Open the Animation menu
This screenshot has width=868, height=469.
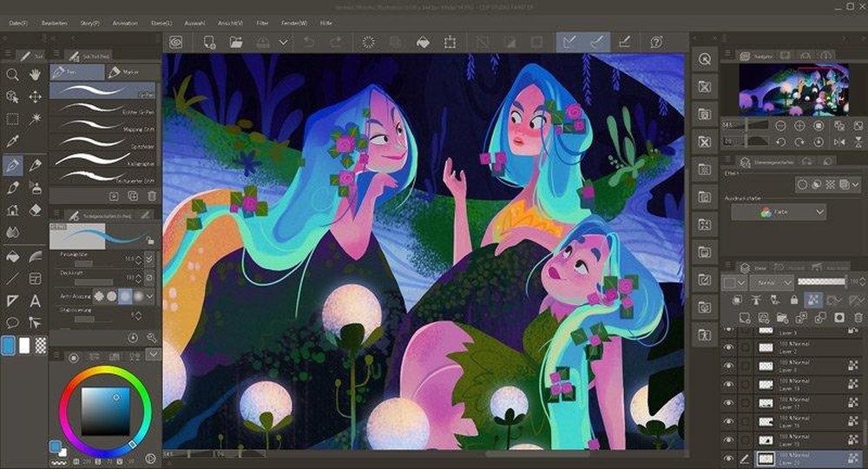pyautogui.click(x=125, y=23)
